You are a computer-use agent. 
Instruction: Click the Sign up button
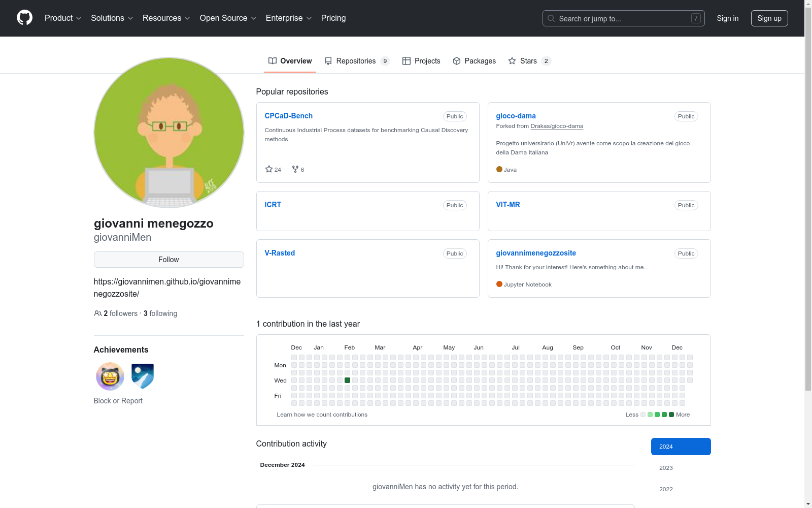click(769, 18)
